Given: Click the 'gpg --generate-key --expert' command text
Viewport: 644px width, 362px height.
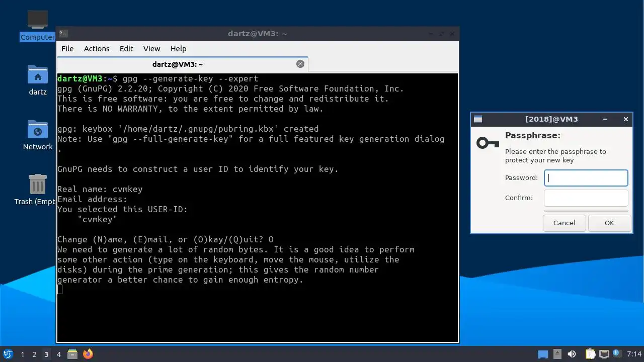Looking at the screenshot, I should pyautogui.click(x=190, y=78).
